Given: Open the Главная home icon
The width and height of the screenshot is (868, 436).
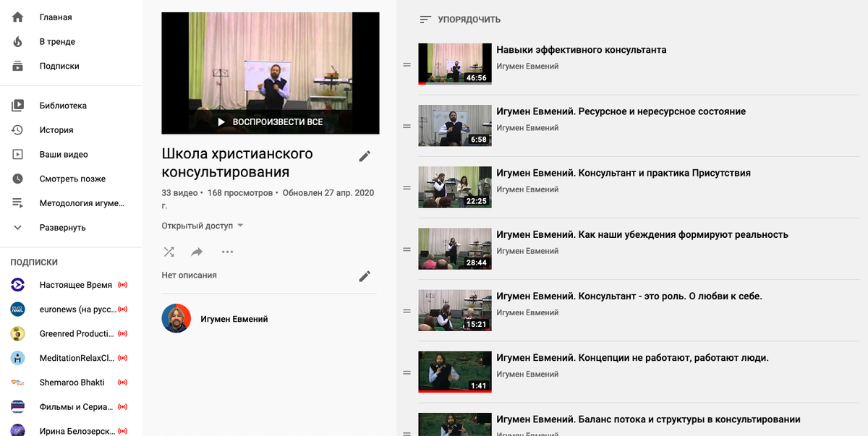Looking at the screenshot, I should coord(17,17).
